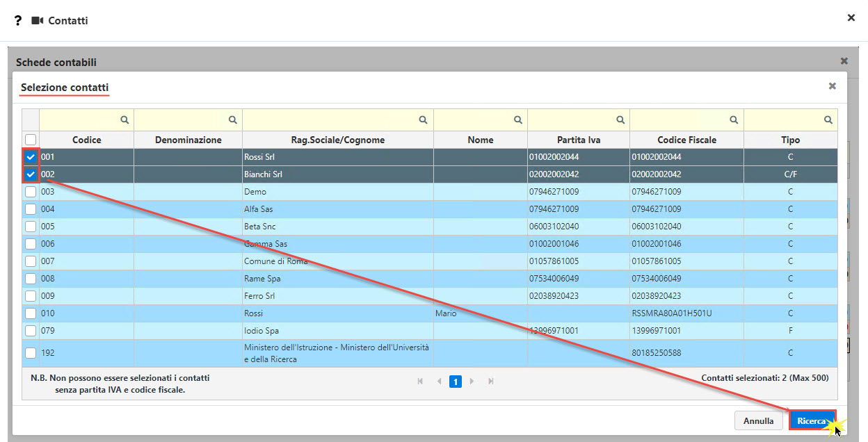Click the 'Alfa Sas' cell
The width and height of the screenshot is (868, 442).
(337, 209)
